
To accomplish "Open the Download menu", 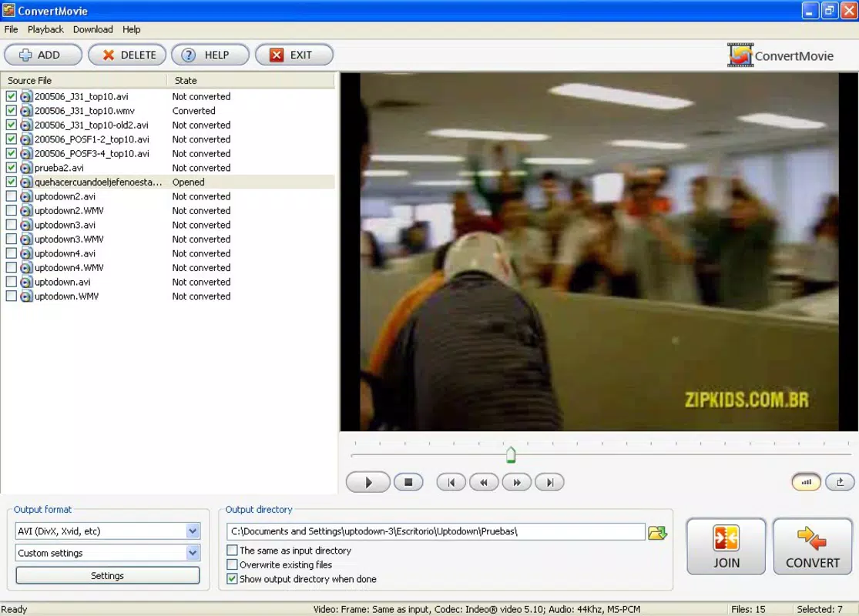I will point(92,29).
